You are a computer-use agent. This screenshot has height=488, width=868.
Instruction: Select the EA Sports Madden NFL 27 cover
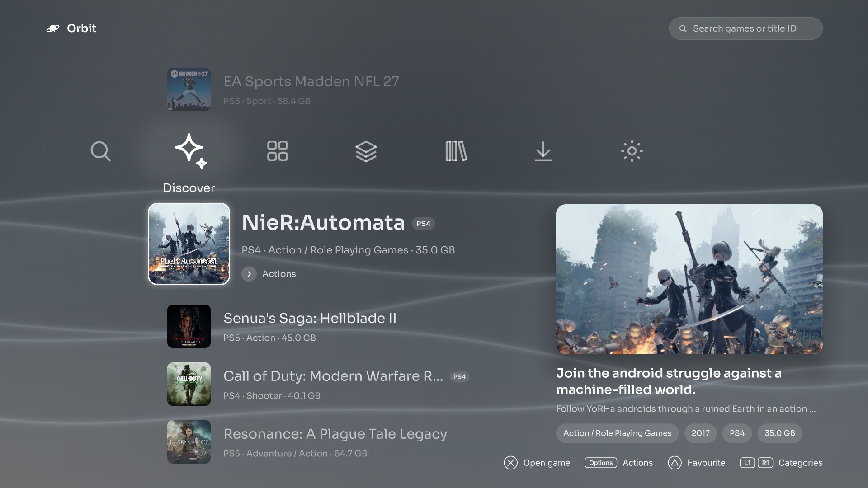coord(189,89)
